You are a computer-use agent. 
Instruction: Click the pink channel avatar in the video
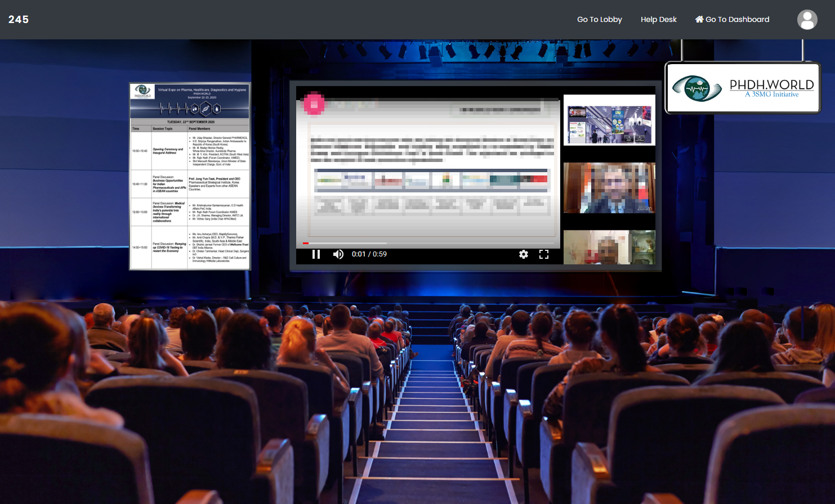coord(314,104)
